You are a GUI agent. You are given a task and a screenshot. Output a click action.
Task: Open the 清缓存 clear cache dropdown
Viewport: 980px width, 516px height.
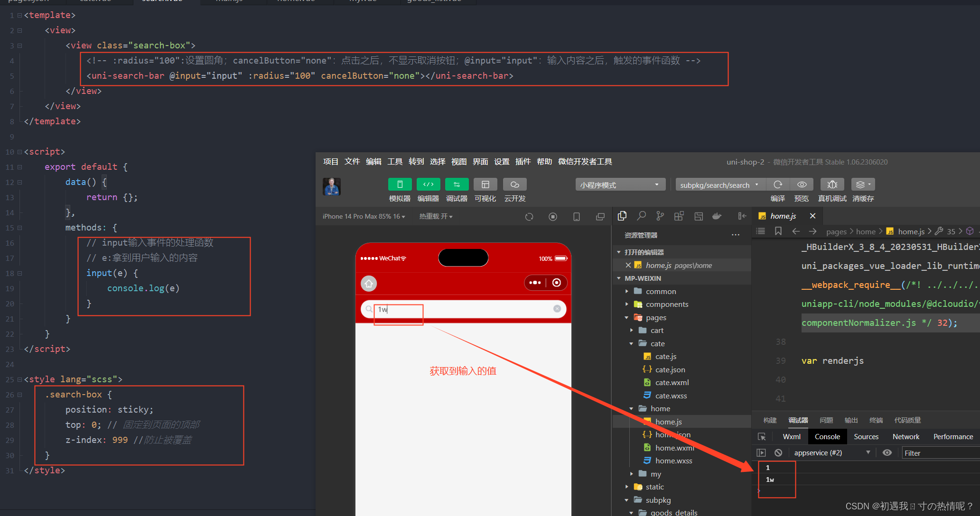pos(863,184)
